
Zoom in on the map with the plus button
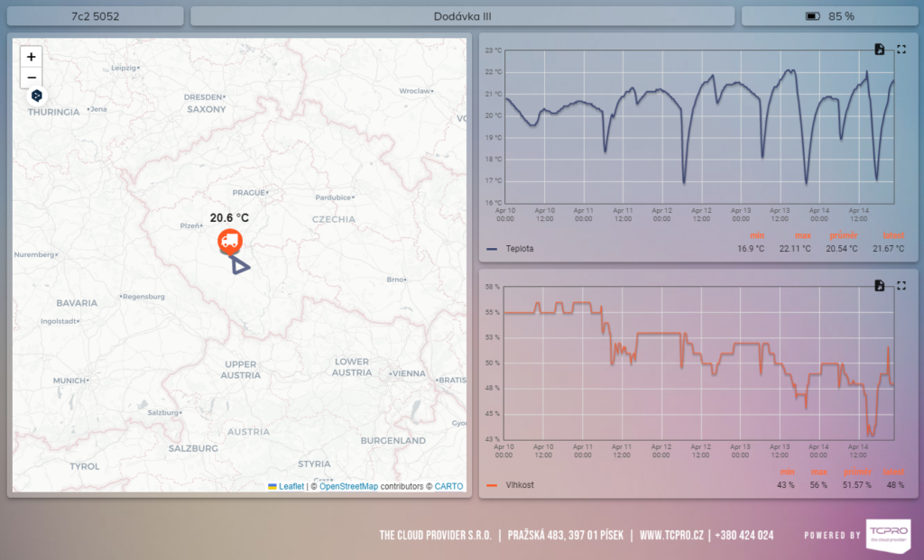pos(31,56)
